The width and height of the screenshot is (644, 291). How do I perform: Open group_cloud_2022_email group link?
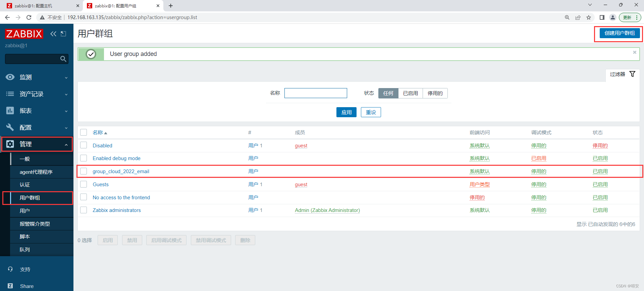(121, 171)
